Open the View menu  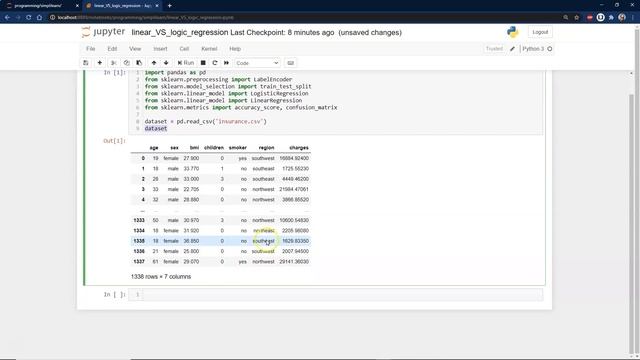coord(135,49)
